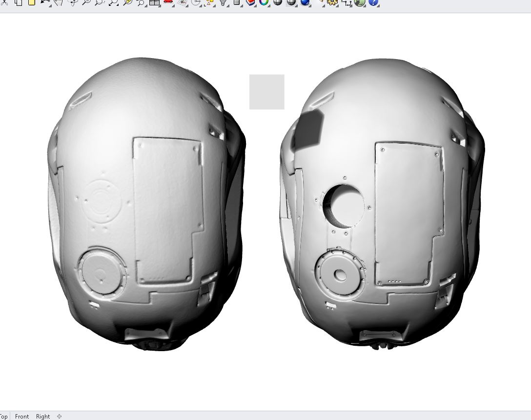Select the Pan hand tool
Screen dimensions: 531x420
pyautogui.click(x=58, y=2)
